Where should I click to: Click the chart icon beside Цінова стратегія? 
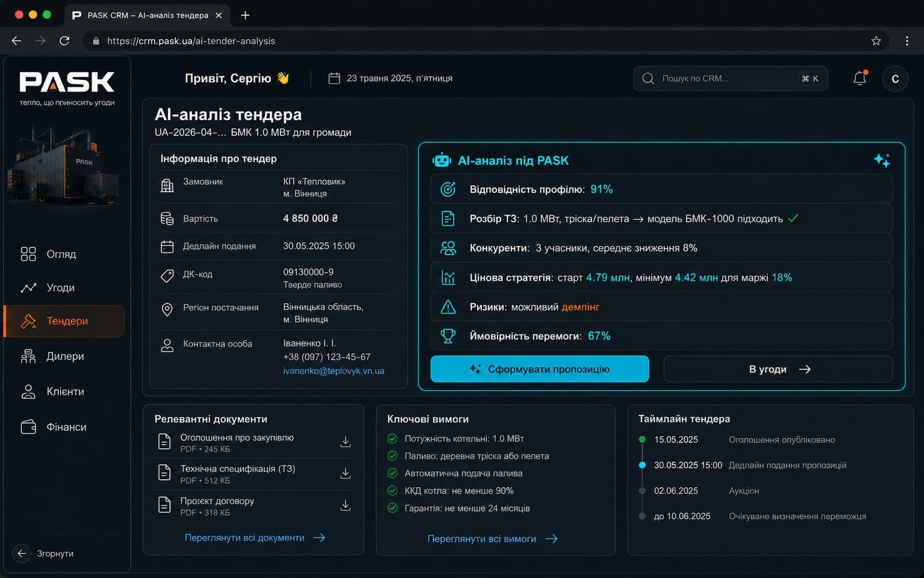point(448,277)
